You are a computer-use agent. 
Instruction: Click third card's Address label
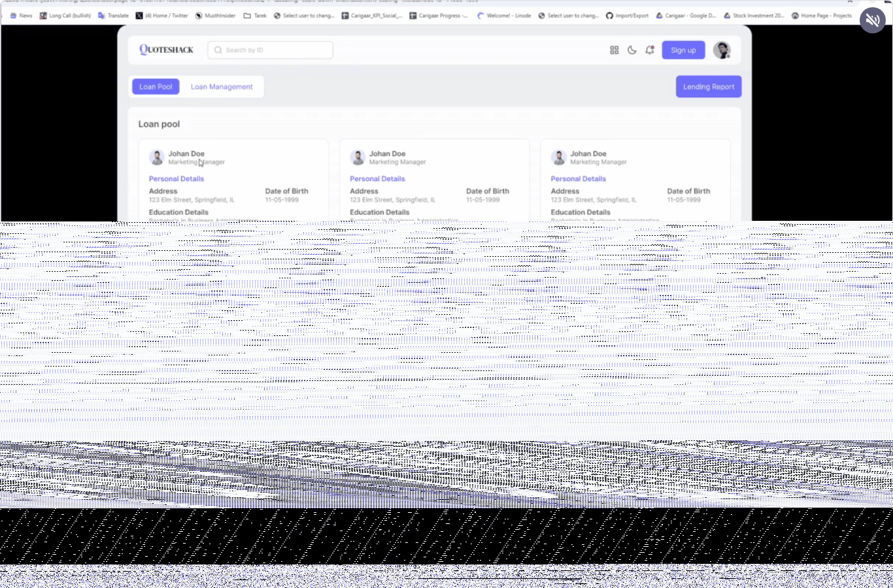coord(565,191)
